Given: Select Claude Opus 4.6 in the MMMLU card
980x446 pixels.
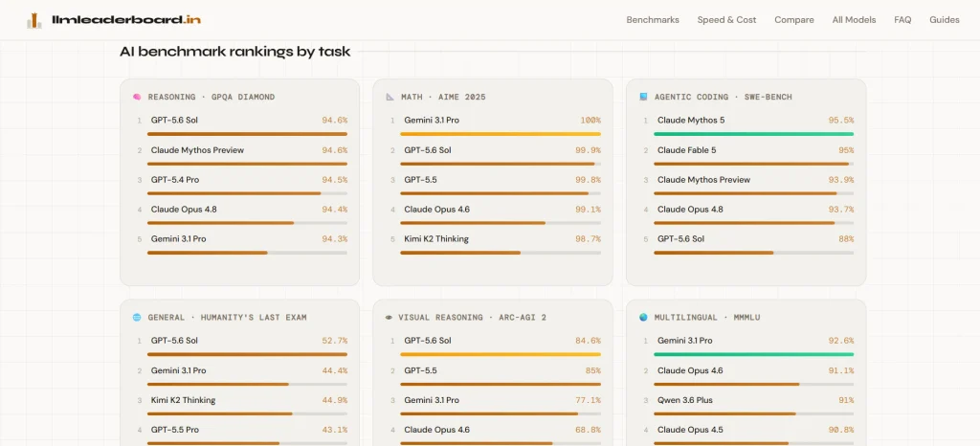Looking at the screenshot, I should (690, 370).
